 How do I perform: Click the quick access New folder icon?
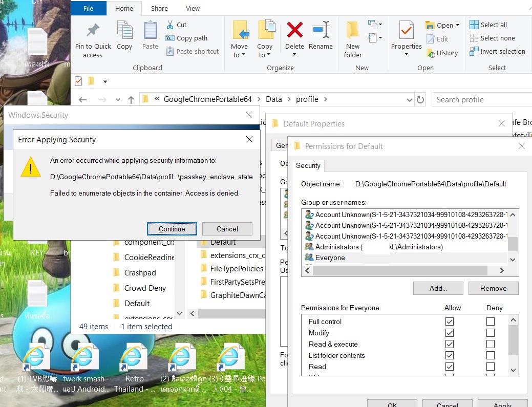click(x=91, y=81)
